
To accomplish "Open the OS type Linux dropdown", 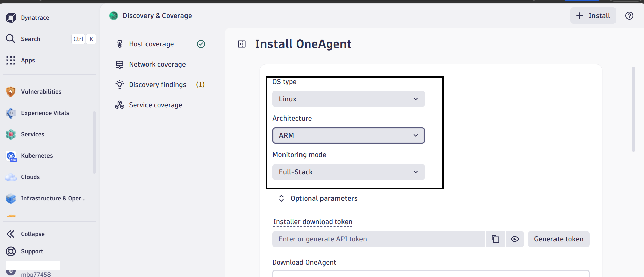I will tap(349, 99).
